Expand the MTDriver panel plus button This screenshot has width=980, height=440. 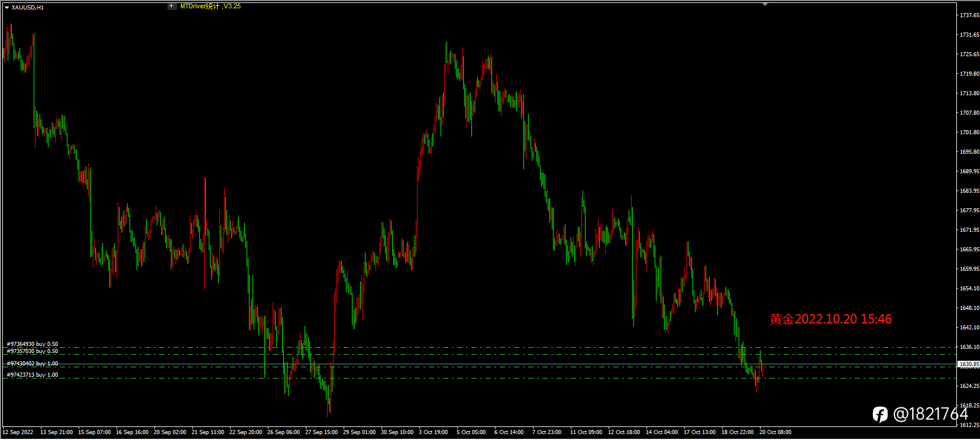[172, 6]
